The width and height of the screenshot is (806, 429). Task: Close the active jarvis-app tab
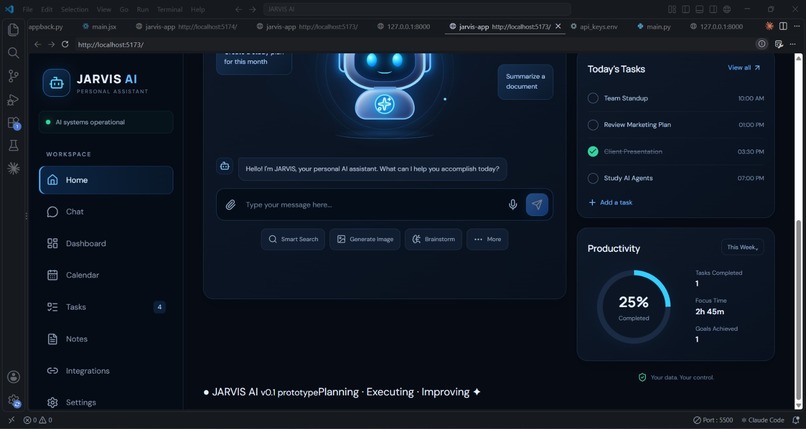pyautogui.click(x=558, y=26)
